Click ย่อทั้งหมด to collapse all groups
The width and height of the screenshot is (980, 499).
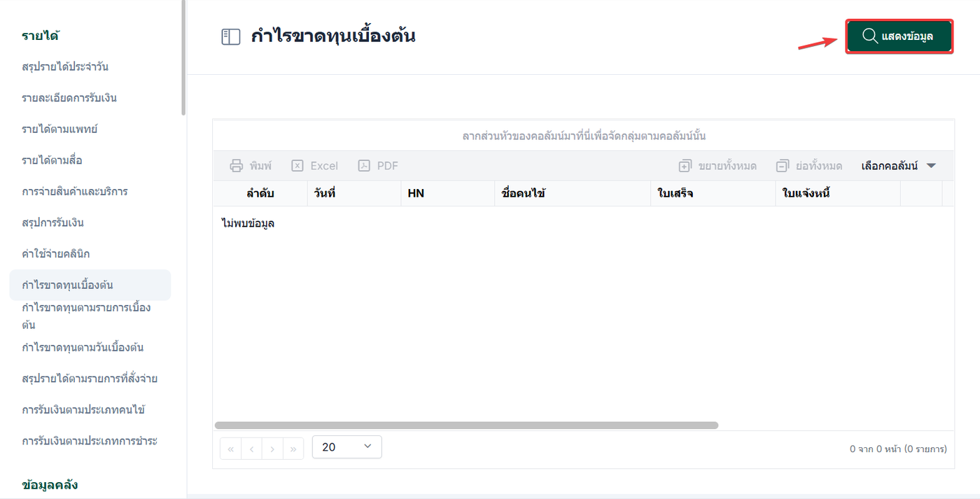point(809,166)
